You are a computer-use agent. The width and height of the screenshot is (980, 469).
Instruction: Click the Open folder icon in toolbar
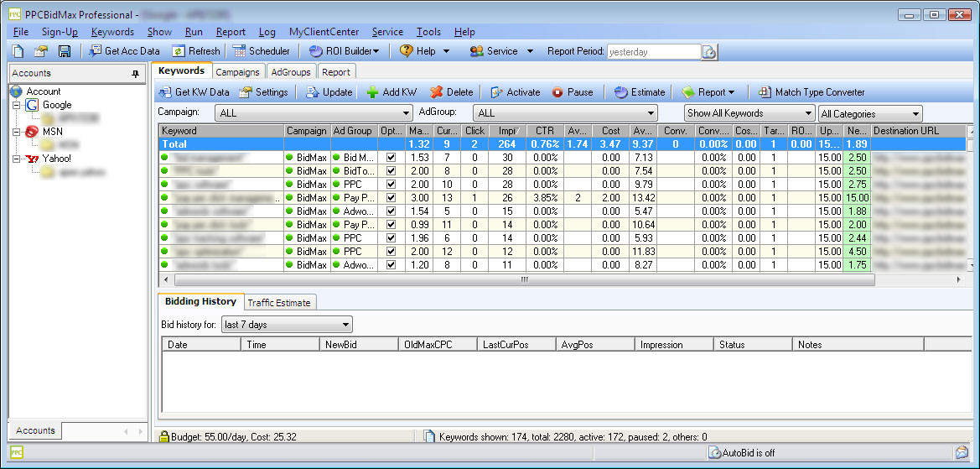click(40, 51)
